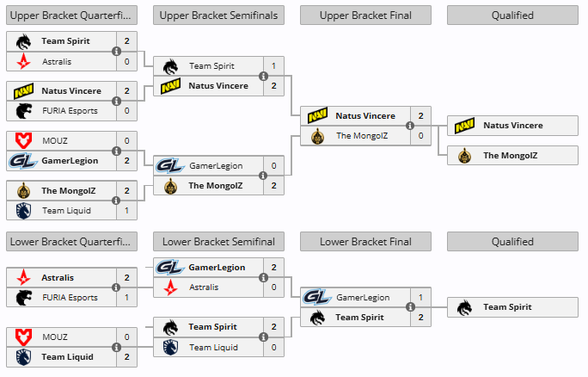Open The MongolZ link in Qualified column

(510, 156)
